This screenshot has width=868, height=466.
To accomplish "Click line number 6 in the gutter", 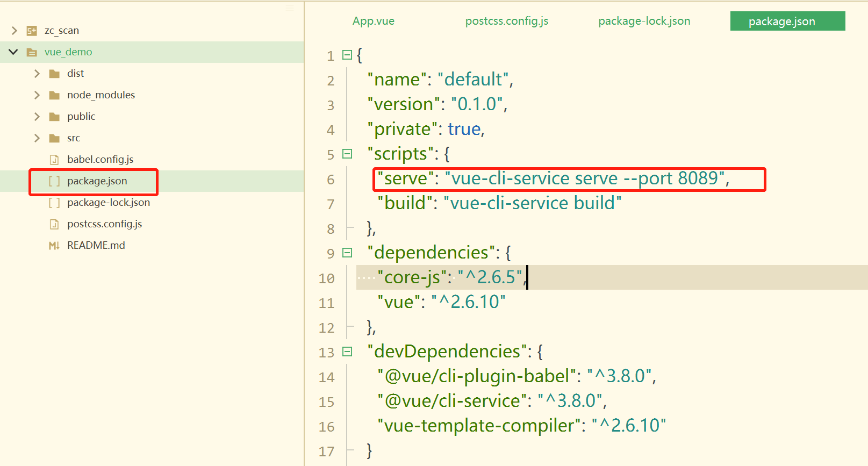I will click(331, 180).
